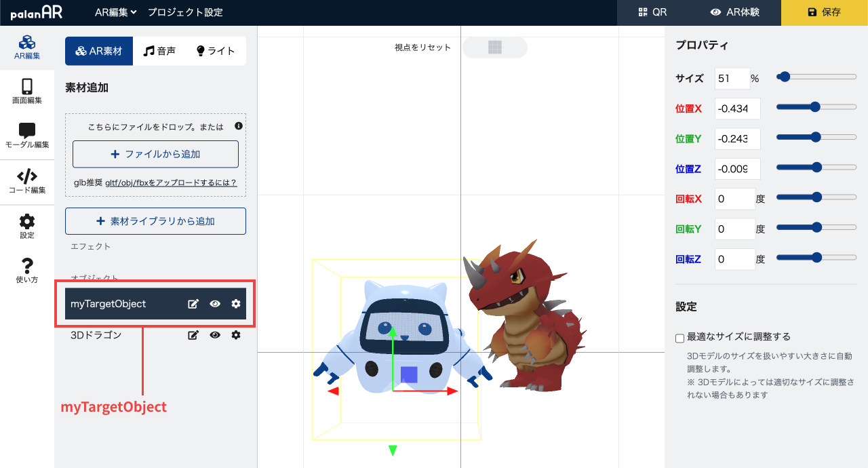Switch to the 音声 tab

tap(160, 51)
